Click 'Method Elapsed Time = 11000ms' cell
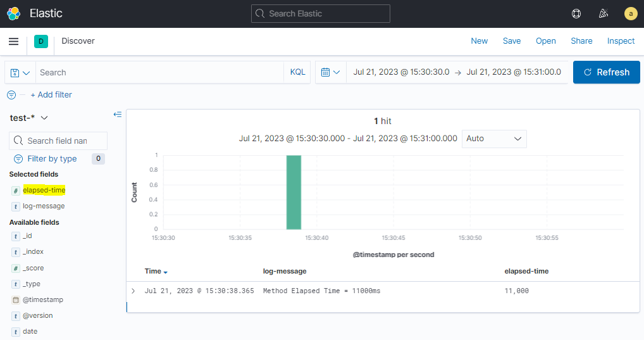This screenshot has width=644, height=340. [x=321, y=291]
